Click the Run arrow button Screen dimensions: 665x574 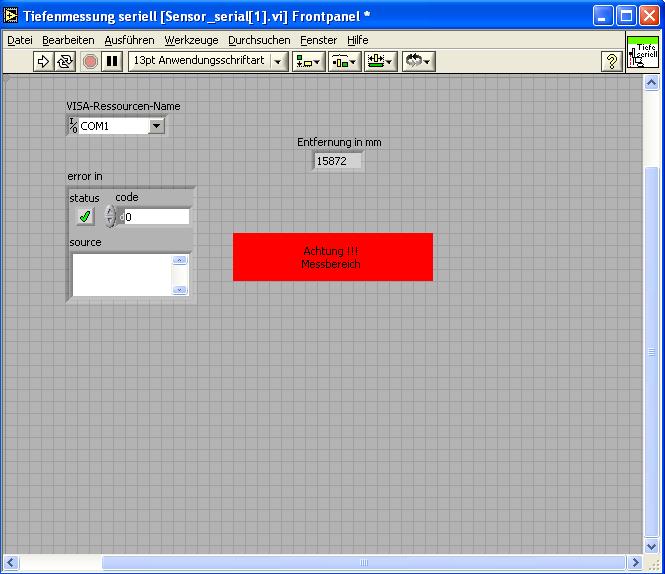click(43, 62)
